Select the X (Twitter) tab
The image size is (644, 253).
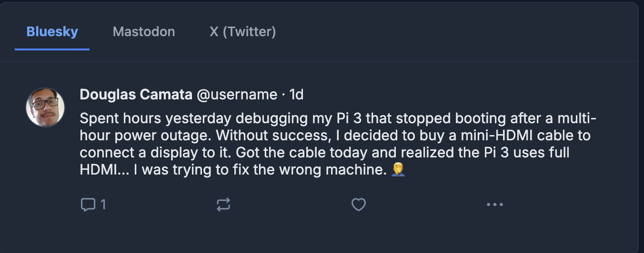pyautogui.click(x=243, y=32)
